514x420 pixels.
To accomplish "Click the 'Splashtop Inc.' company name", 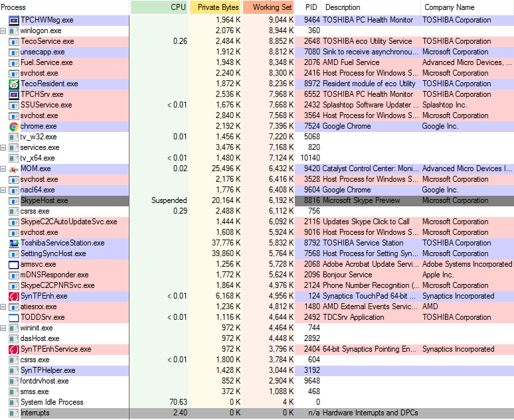I will pos(444,105).
